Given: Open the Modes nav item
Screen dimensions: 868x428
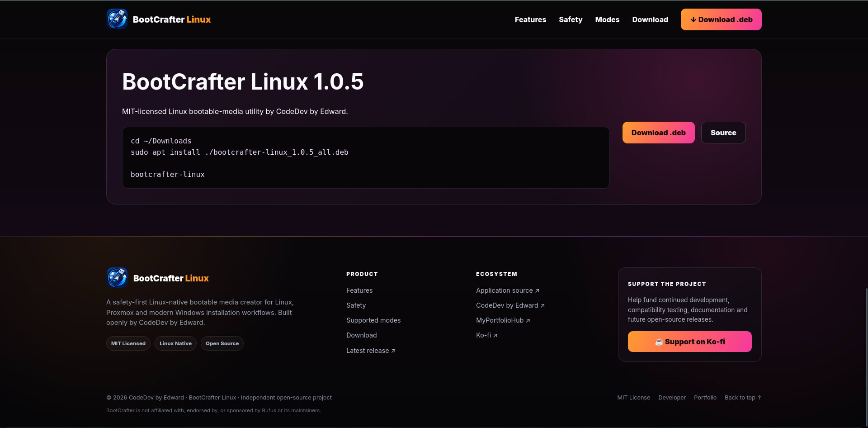Looking at the screenshot, I should 607,19.
